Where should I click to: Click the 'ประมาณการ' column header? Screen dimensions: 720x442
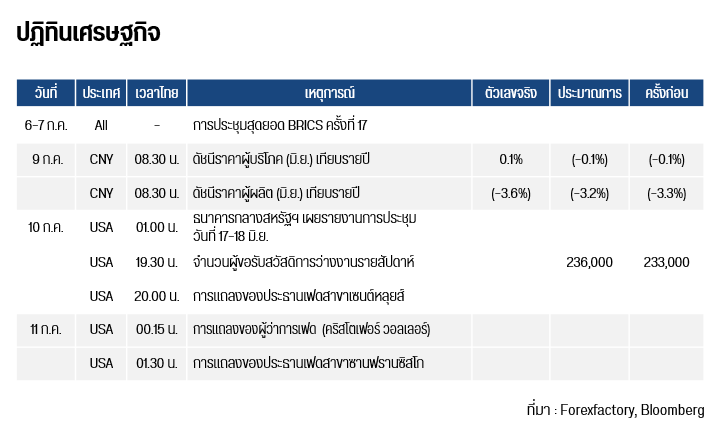(590, 93)
